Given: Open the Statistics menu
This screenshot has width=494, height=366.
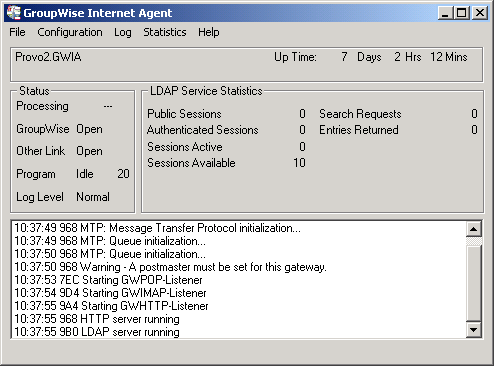Looking at the screenshot, I should pyautogui.click(x=165, y=32).
